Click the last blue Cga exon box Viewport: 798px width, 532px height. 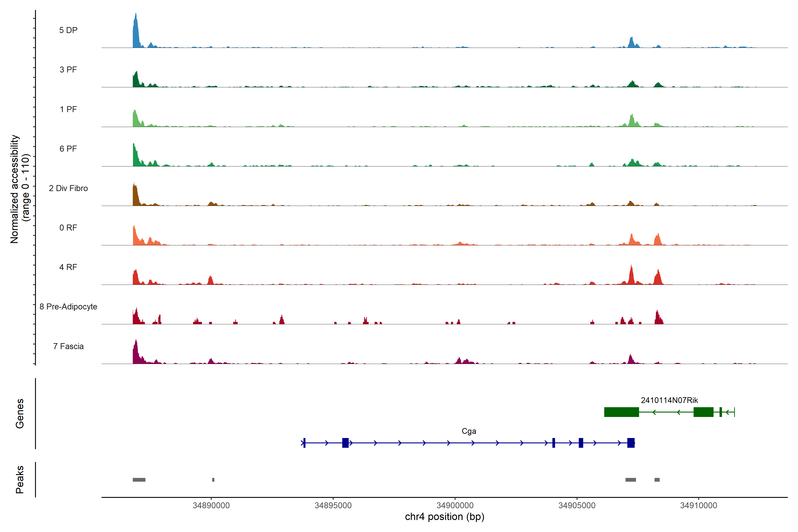[x=631, y=443]
